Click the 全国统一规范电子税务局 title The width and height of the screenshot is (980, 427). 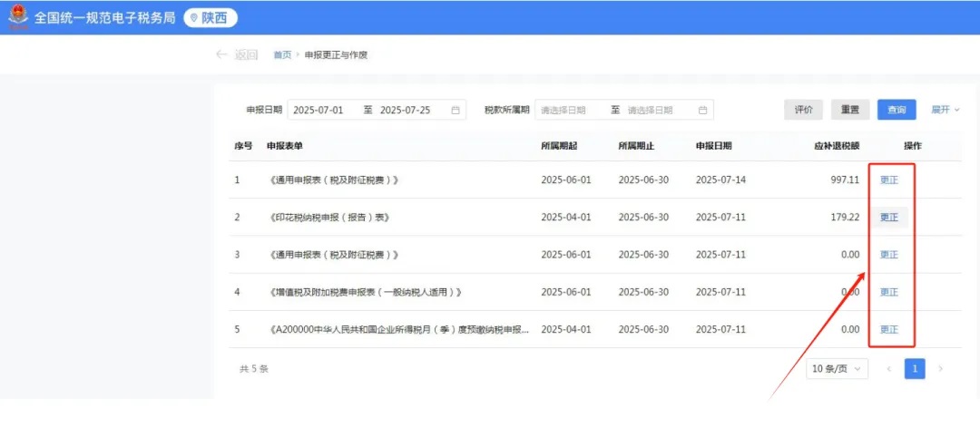click(105, 17)
